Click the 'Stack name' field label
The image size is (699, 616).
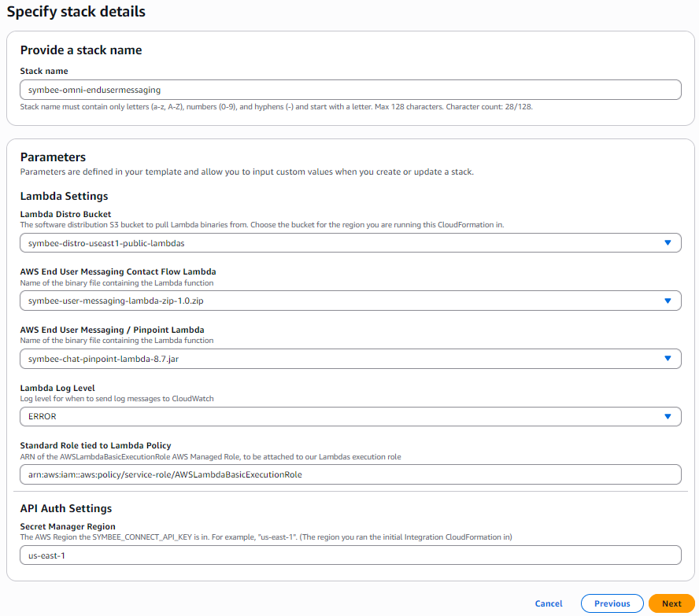click(44, 72)
